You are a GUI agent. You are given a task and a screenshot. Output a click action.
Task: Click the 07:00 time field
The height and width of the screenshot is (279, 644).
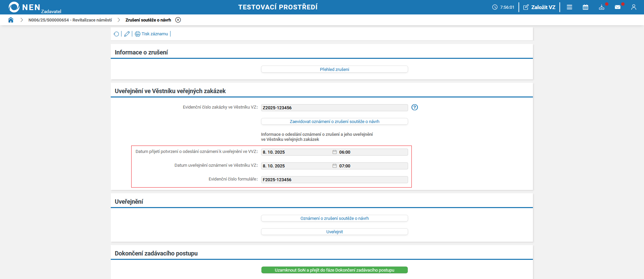pyautogui.click(x=373, y=166)
